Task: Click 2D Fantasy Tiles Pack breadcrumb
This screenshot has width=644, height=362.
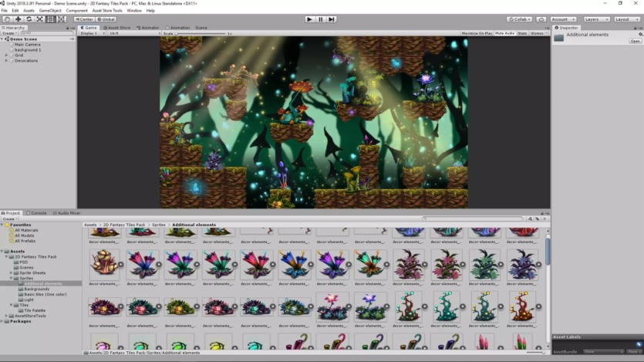Action: tap(124, 225)
